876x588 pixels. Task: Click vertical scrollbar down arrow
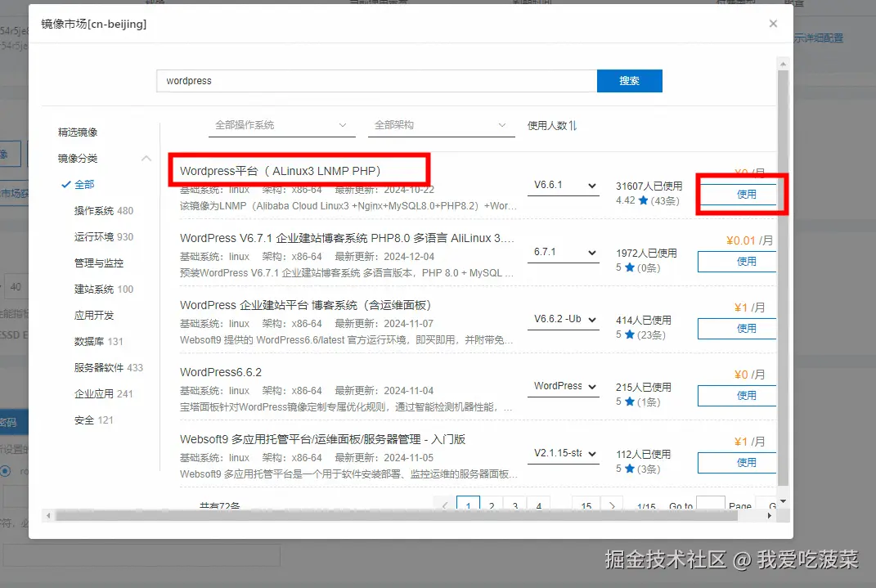(784, 500)
